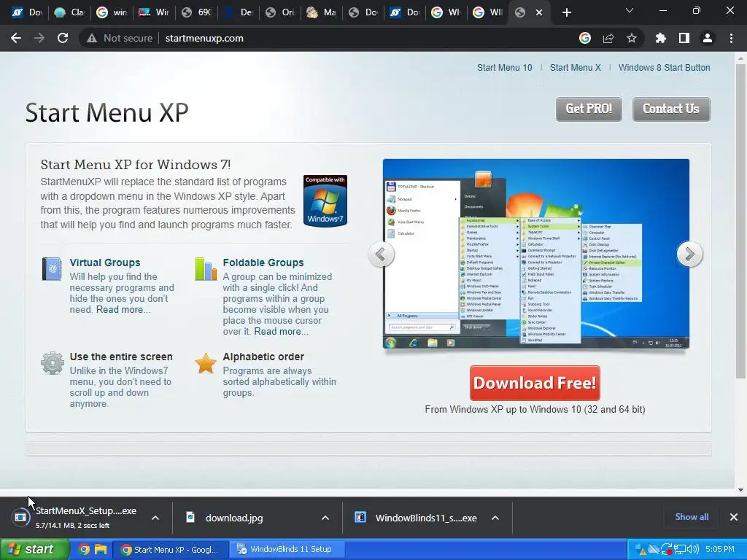Show the next slideshow image

pos(689,254)
